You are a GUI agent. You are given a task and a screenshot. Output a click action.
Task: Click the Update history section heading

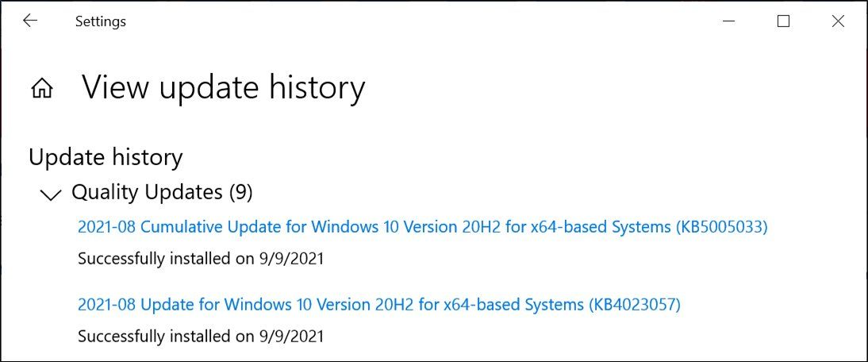106,158
